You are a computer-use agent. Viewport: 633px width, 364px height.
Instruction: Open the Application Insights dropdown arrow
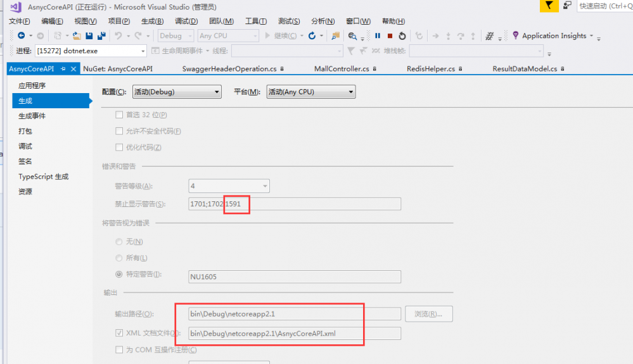pyautogui.click(x=591, y=35)
